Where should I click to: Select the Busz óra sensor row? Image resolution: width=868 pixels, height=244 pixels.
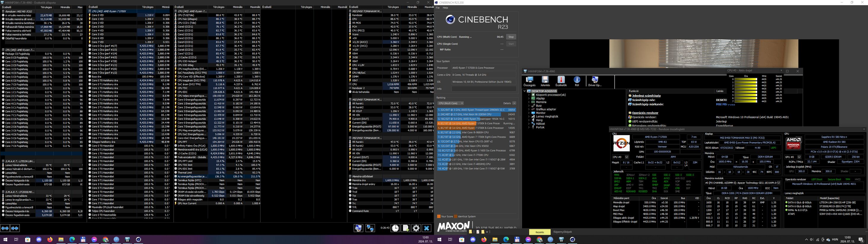pyautogui.click(x=129, y=77)
